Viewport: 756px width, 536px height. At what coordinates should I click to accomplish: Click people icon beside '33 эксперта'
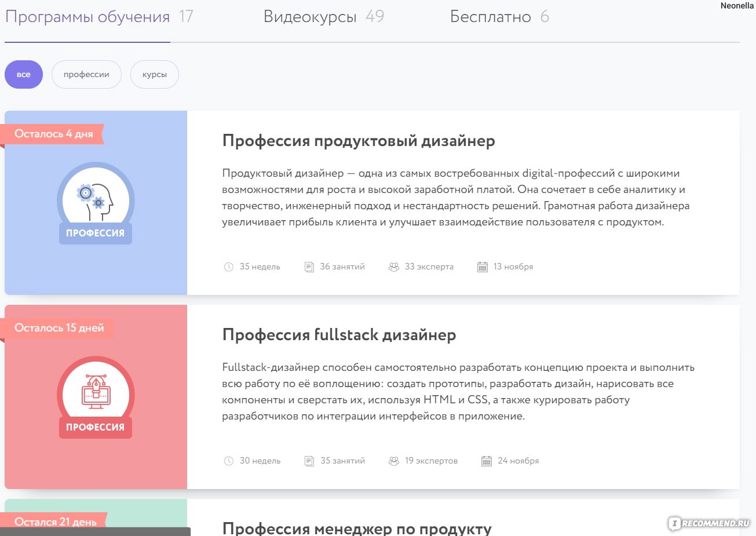(x=394, y=267)
